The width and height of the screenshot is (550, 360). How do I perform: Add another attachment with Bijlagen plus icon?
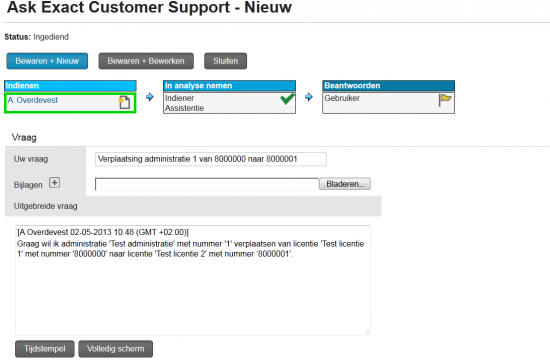click(54, 182)
